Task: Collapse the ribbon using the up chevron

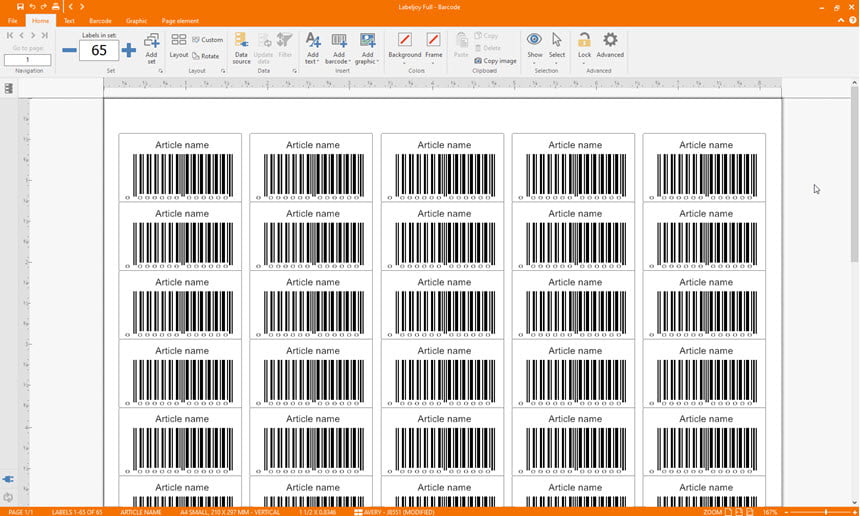Action: (841, 20)
